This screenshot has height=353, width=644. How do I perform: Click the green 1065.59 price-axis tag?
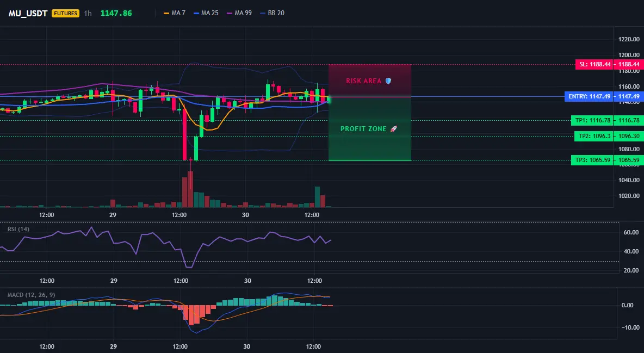(628, 160)
